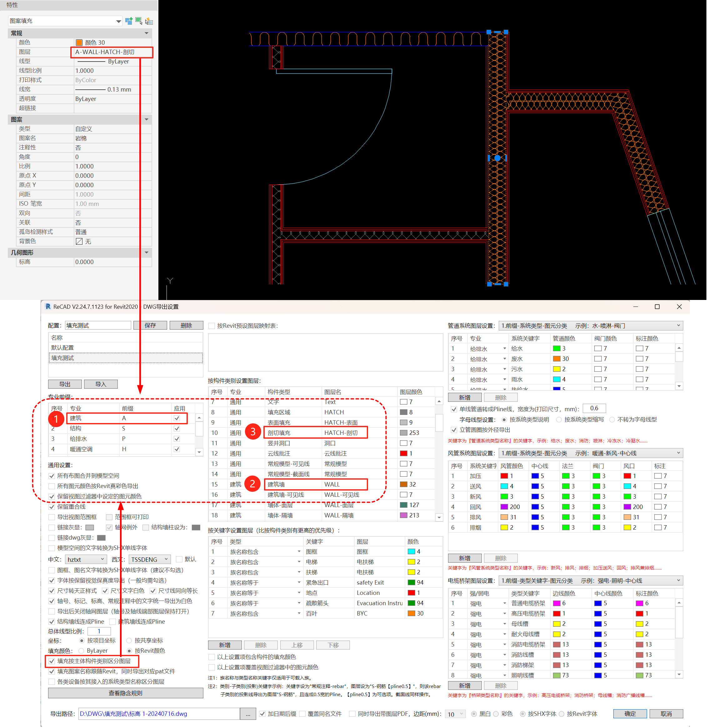The width and height of the screenshot is (708, 728).
Task: Enable 填充按主体构件类别区分图层 checkbox
Action: 52,661
